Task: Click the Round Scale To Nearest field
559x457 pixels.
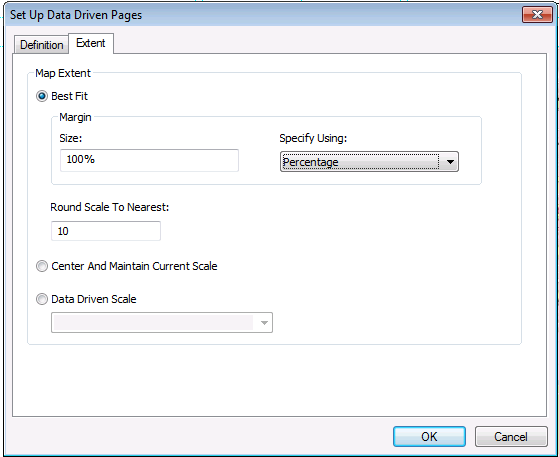Action: 106,231
